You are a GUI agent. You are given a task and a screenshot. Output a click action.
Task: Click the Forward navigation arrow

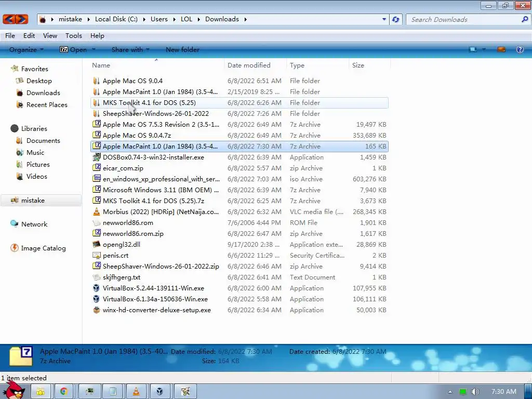pos(22,19)
